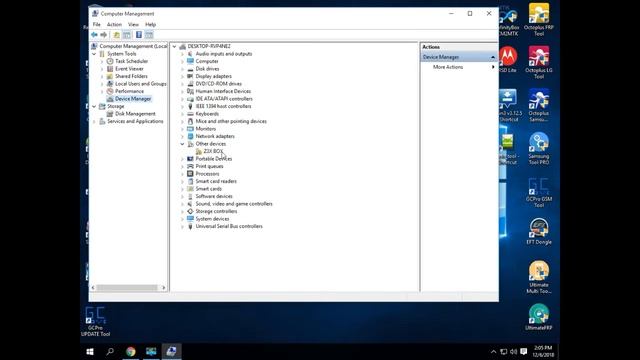Select Event Viewer in console tree
640x360 pixels.
pos(129,69)
